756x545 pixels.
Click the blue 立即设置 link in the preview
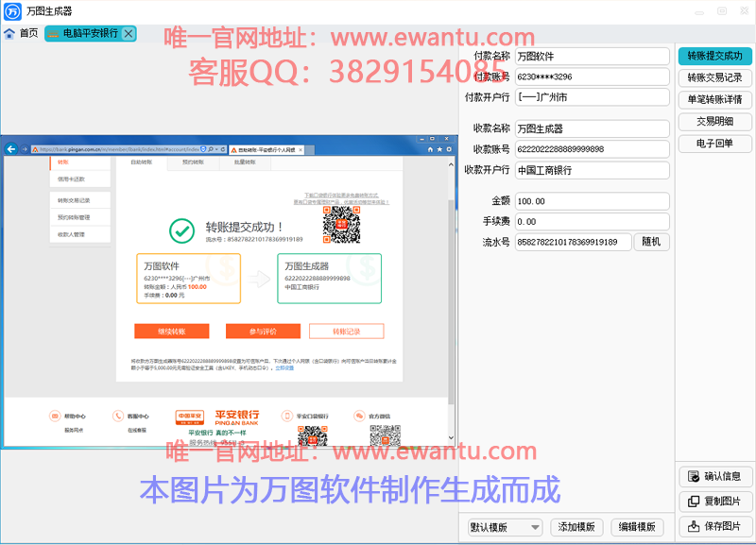click(284, 368)
